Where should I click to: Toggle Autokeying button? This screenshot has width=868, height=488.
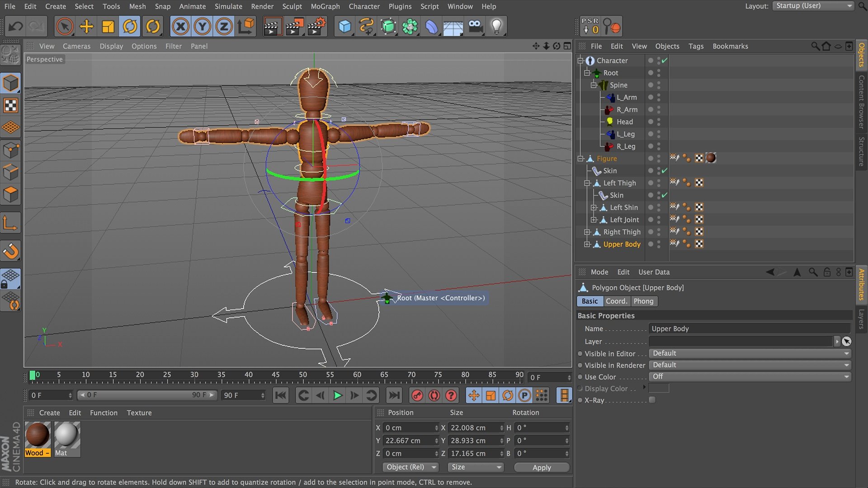(434, 395)
